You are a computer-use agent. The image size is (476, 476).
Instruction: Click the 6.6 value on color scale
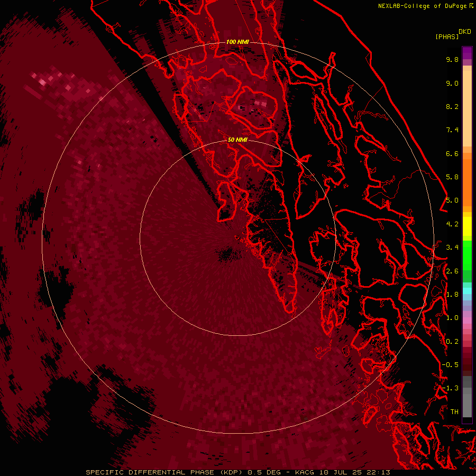click(x=452, y=153)
